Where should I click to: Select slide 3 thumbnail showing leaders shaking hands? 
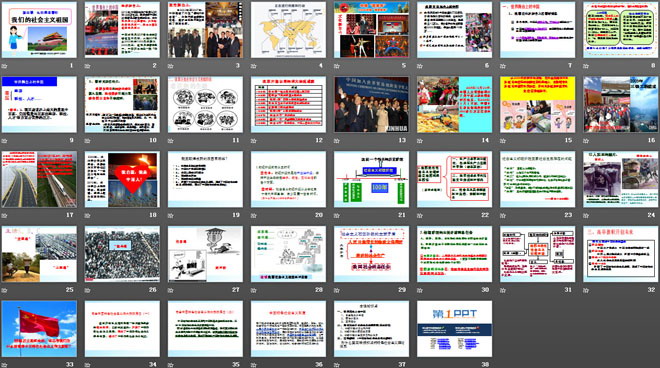click(x=205, y=30)
